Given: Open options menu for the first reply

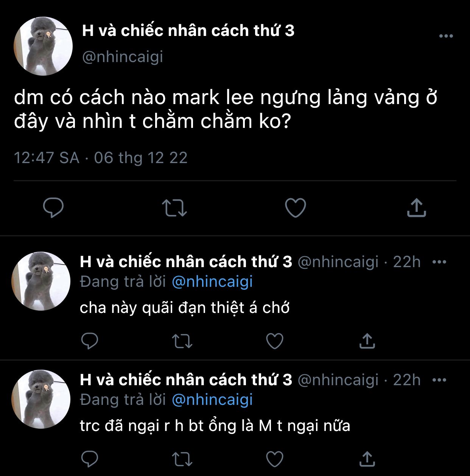Looking at the screenshot, I should coord(439,262).
